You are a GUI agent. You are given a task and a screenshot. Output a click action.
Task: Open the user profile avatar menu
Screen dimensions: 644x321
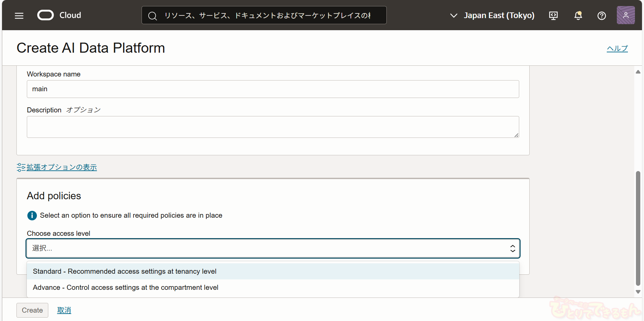626,15
